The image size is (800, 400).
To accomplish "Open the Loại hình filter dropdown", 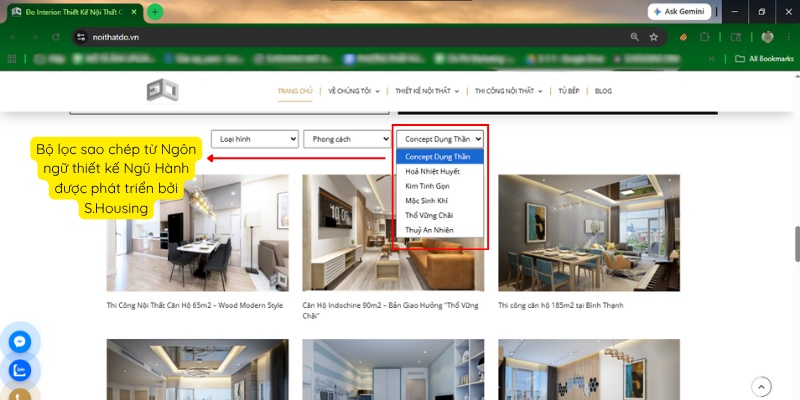I will click(255, 139).
